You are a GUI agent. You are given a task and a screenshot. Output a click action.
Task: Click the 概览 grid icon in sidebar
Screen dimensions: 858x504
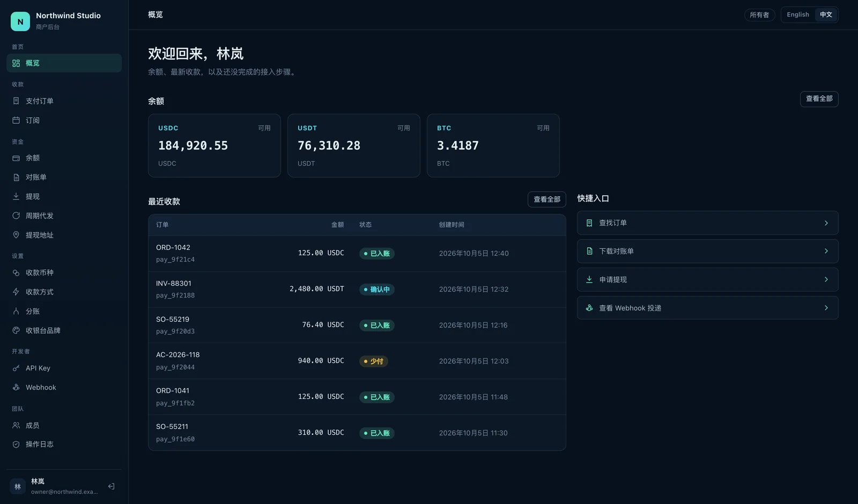(16, 63)
